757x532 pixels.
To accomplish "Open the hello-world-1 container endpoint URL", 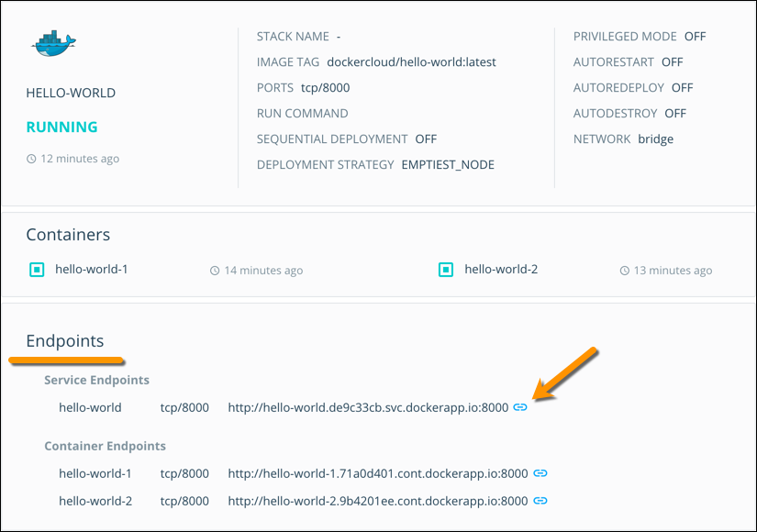I will 377,474.
